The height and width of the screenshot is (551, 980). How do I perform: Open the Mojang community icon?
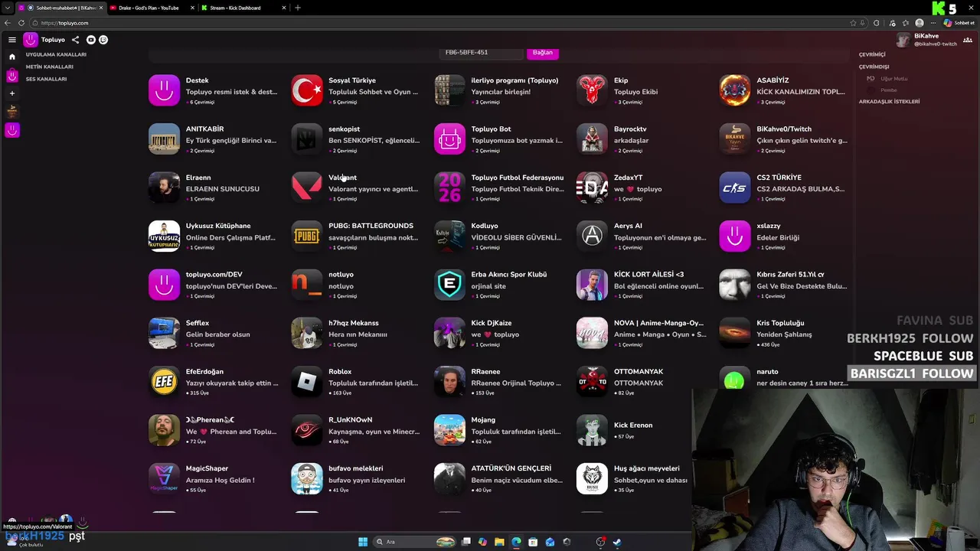(x=449, y=430)
